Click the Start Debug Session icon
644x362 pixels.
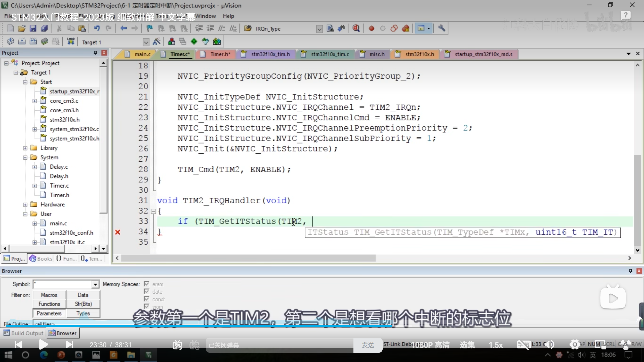356,28
